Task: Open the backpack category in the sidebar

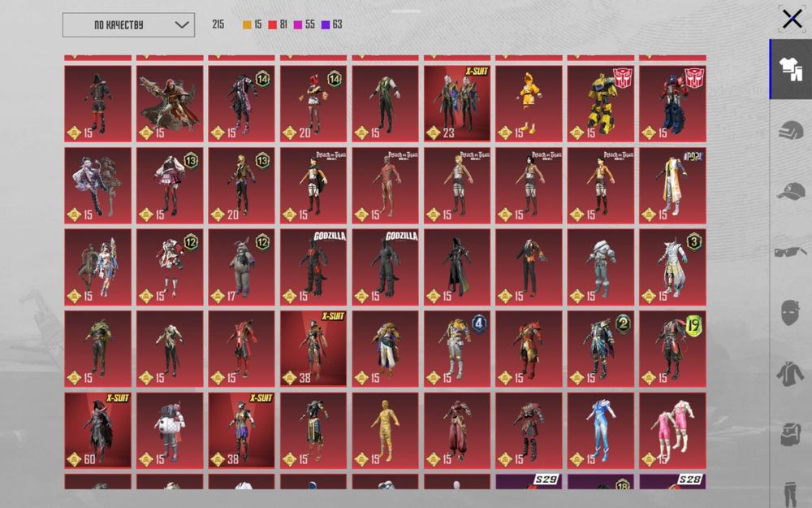Action: [x=791, y=434]
